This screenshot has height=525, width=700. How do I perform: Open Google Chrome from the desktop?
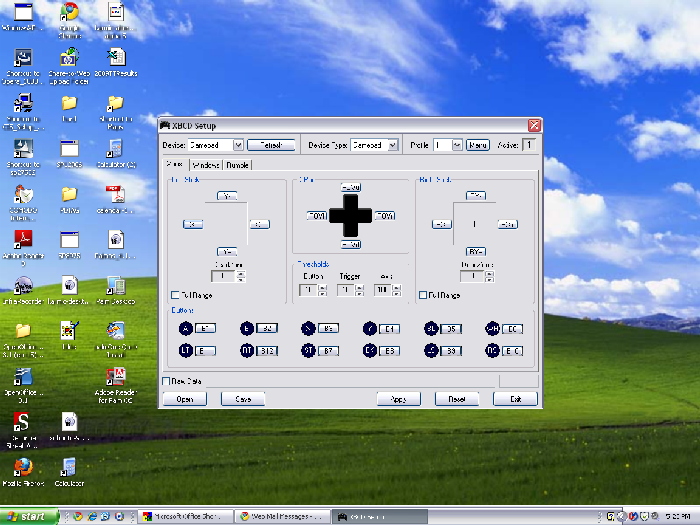(69, 12)
